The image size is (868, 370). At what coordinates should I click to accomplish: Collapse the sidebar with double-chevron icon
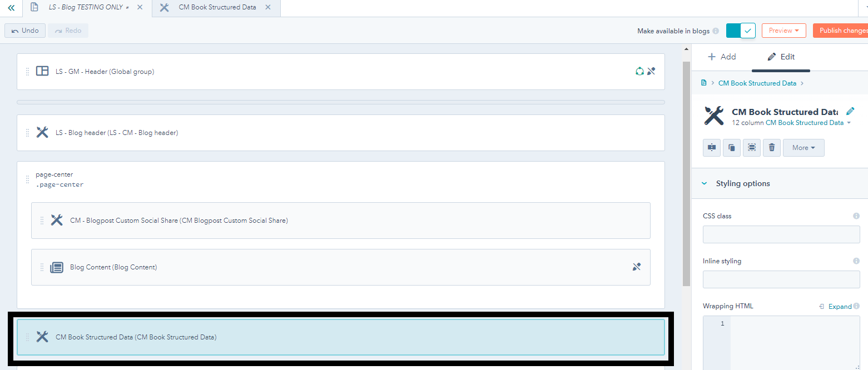[11, 8]
